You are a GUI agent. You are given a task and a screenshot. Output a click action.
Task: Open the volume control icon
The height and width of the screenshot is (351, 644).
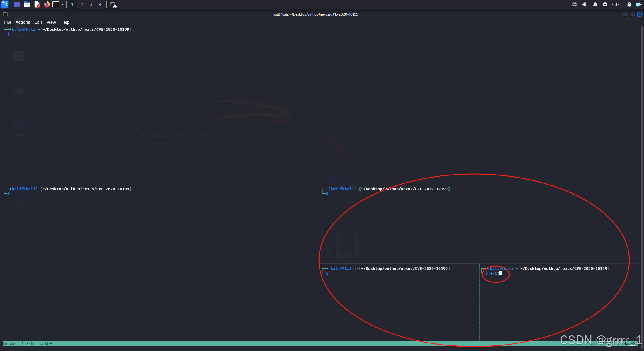point(585,4)
